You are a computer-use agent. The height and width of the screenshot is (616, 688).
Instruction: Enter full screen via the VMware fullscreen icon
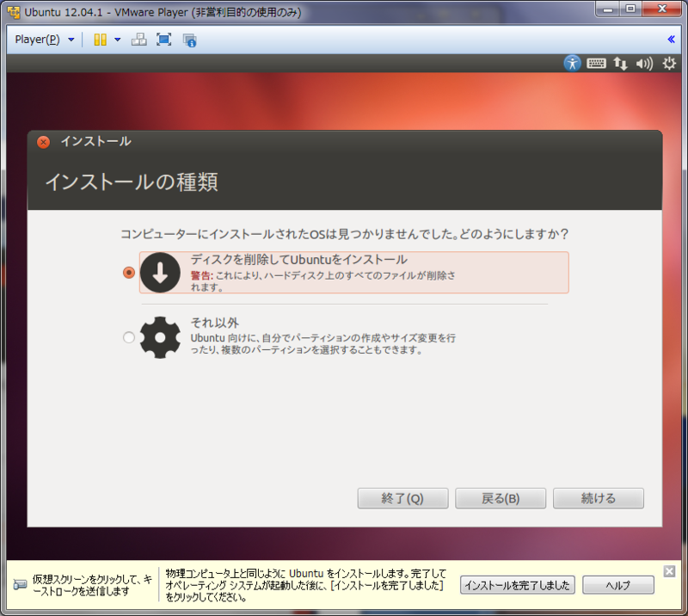162,39
